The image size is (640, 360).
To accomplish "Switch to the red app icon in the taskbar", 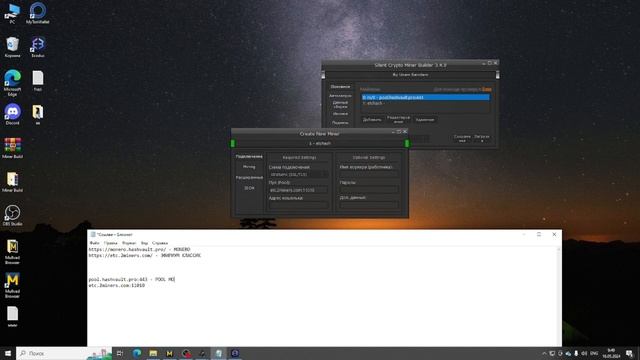I will (186, 353).
